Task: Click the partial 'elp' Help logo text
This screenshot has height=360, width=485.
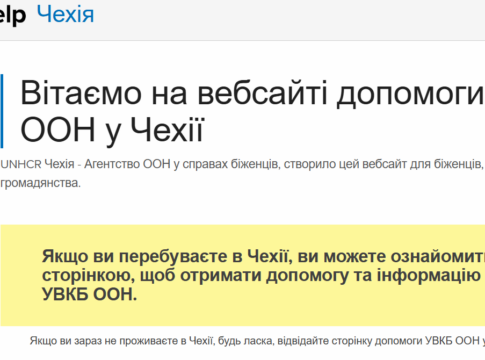Action: tap(13, 15)
